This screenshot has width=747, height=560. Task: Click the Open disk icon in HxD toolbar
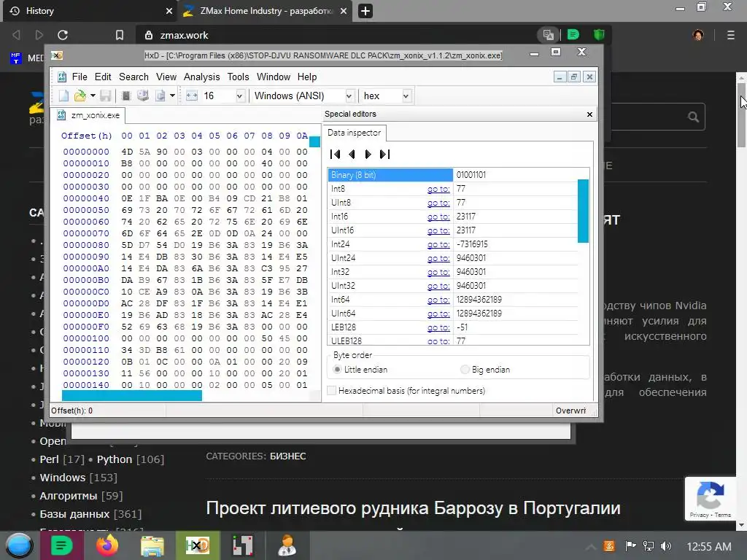tap(143, 96)
